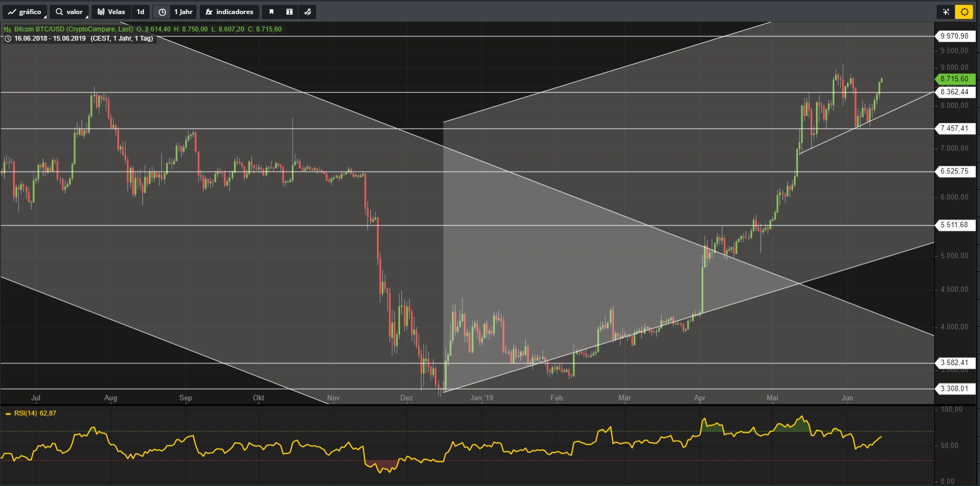Click the Nov label on time axis
Viewport: 980px width, 486px height.
coord(334,398)
